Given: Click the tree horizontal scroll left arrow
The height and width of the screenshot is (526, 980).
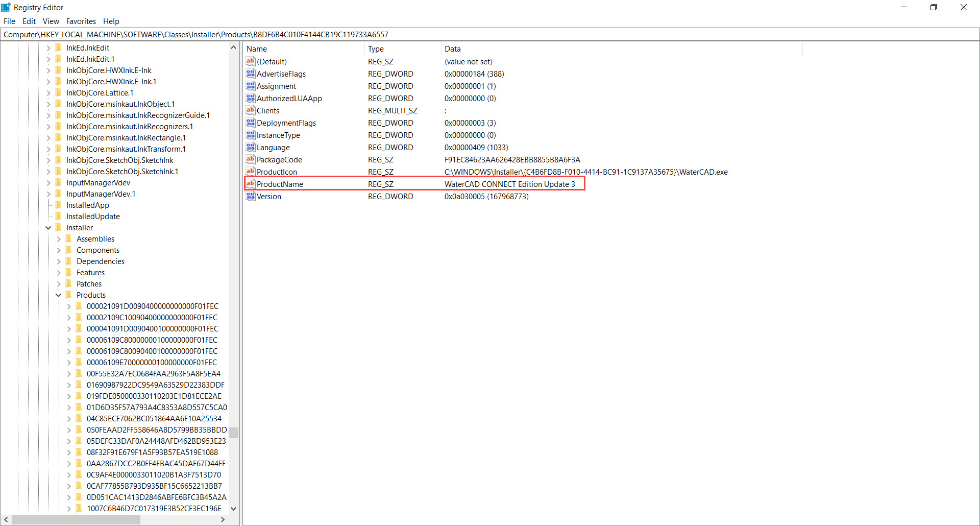Looking at the screenshot, I should tap(6, 519).
